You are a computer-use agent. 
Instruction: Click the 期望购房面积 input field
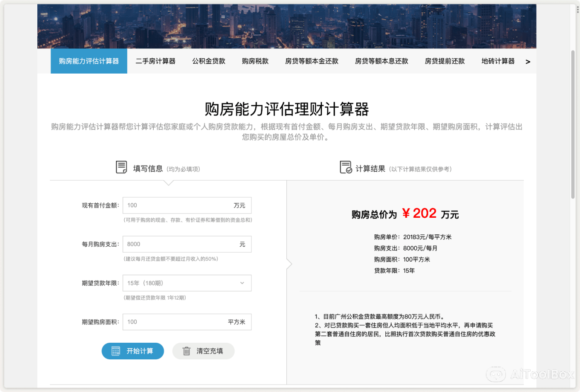point(187,322)
